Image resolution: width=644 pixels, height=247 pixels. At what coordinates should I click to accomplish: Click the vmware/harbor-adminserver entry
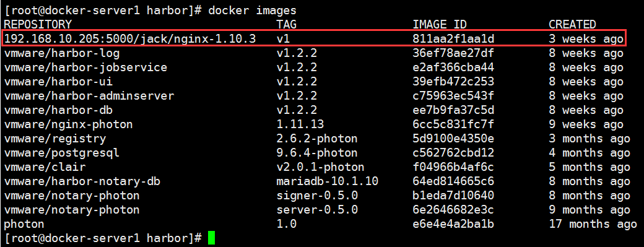tap(89, 96)
